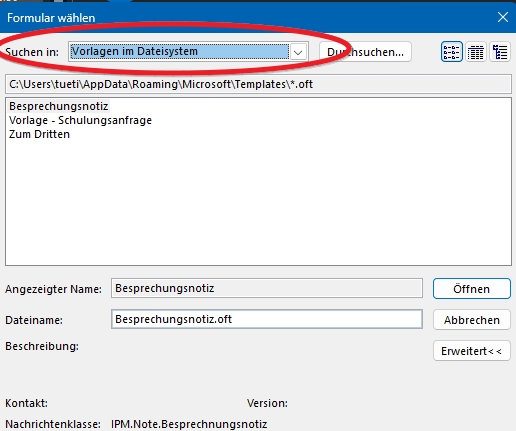This screenshot has height=431, width=516.
Task: Click the IPM.Note.Besprechnungsnotiz message class text
Action: [189, 424]
